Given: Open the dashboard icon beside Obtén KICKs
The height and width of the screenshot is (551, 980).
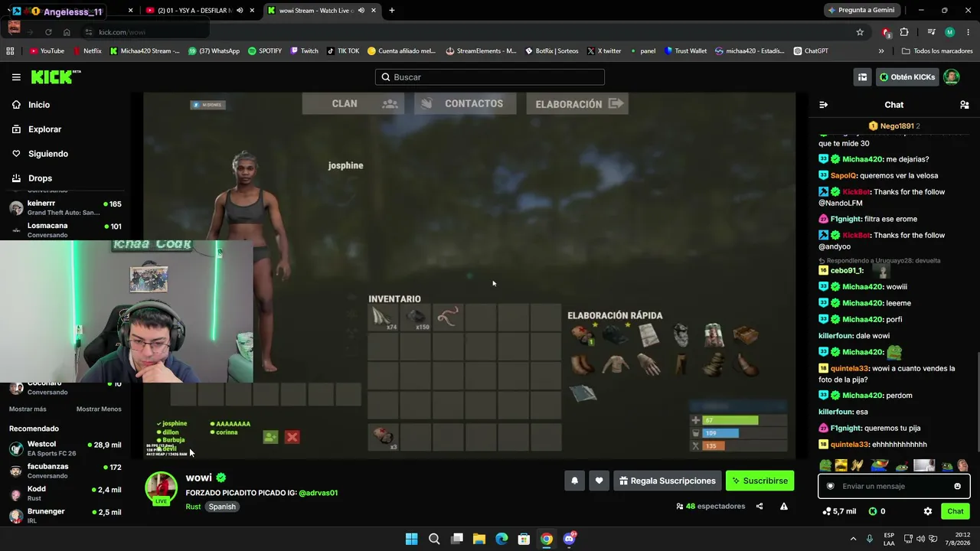Looking at the screenshot, I should (x=863, y=77).
